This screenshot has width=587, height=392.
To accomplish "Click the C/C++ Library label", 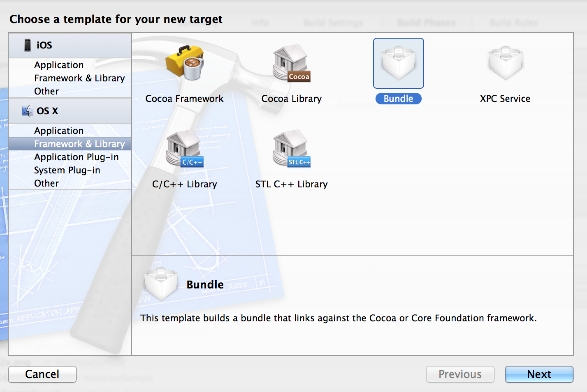I will pos(184,184).
